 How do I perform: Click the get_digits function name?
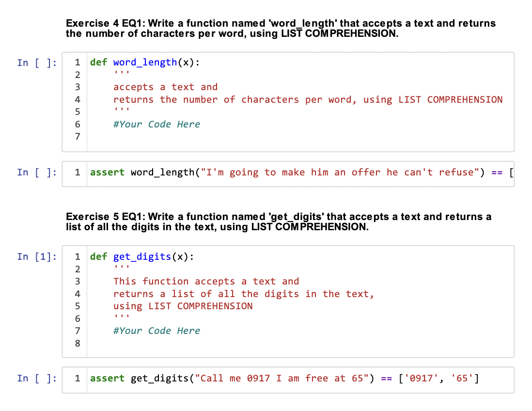point(141,256)
